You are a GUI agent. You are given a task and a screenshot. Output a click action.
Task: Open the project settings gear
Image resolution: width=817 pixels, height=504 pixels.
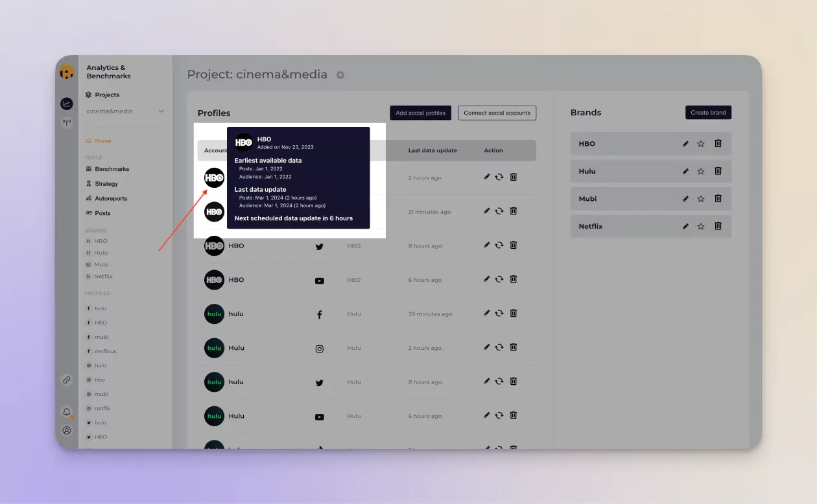(340, 75)
